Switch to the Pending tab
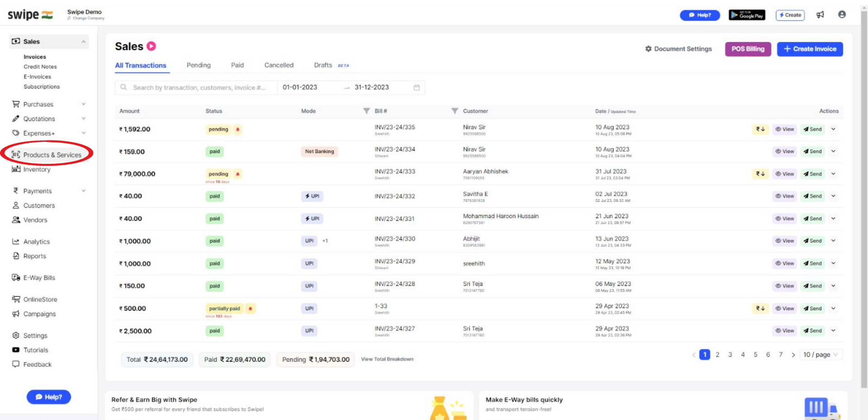868x420 pixels. click(x=198, y=65)
